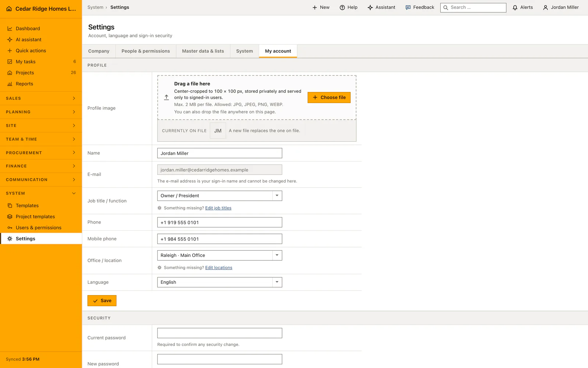Expand the Communication sidebar section

(41, 180)
